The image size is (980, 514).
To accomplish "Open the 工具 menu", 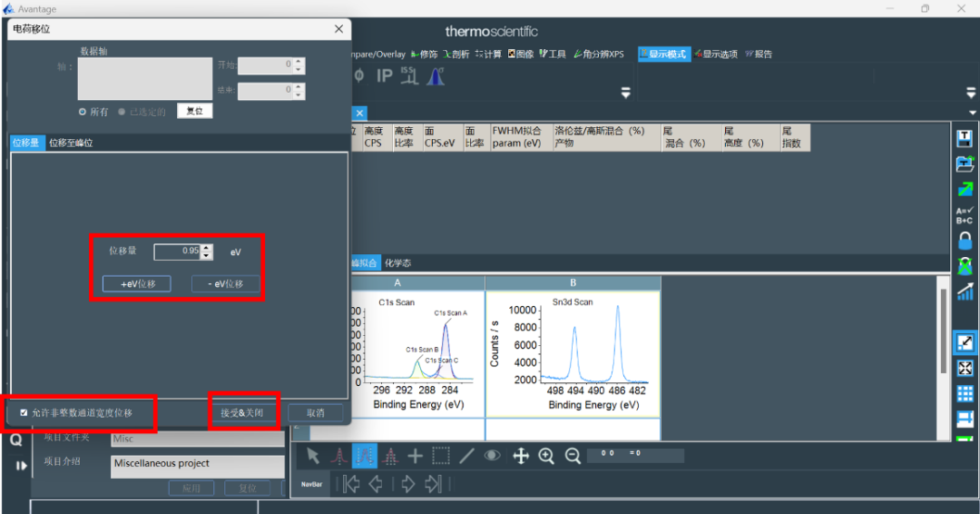I will tap(553, 54).
